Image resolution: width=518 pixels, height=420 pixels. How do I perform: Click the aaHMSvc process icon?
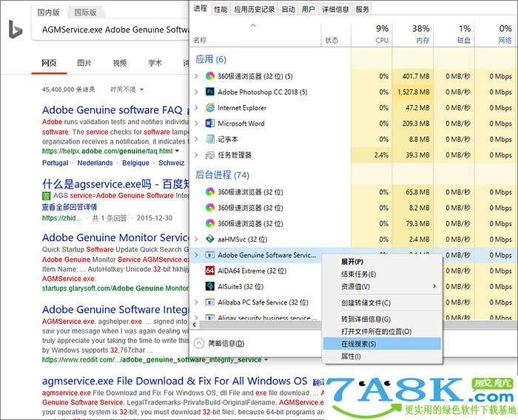209,239
